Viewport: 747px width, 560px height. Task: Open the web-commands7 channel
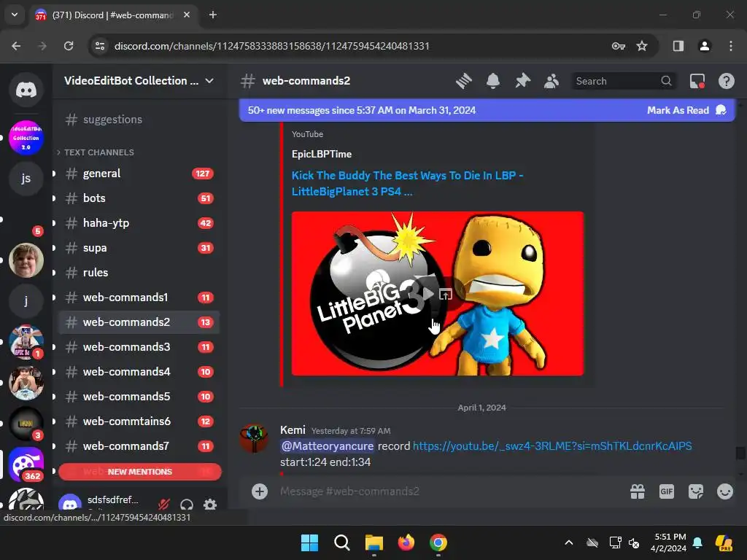pyautogui.click(x=139, y=446)
